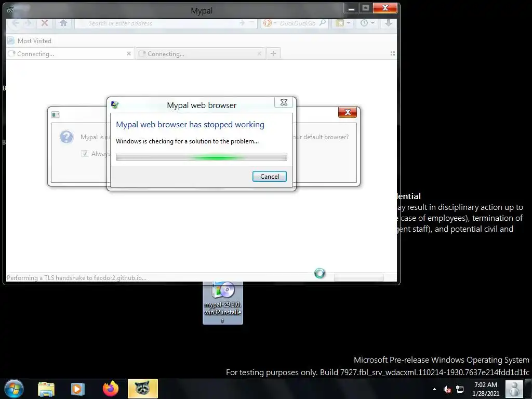Click the Mypal web browser dialog icon
Image resolution: width=532 pixels, height=399 pixels.
click(115, 105)
